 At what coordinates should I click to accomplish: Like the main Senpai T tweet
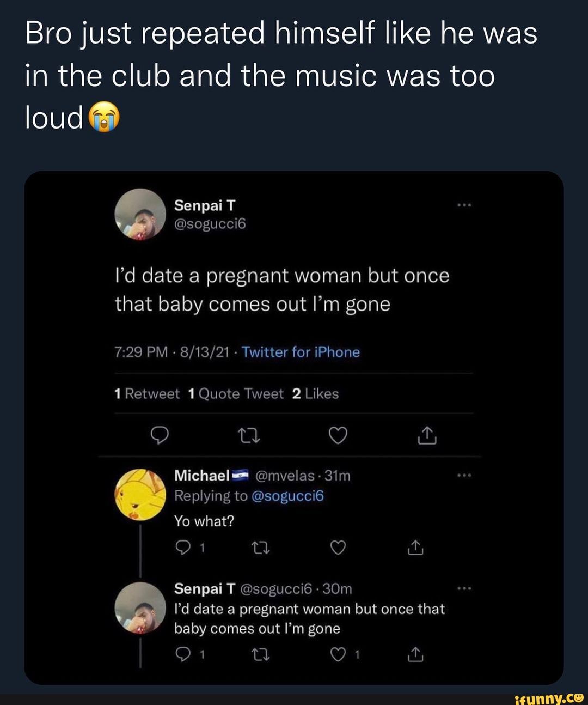pos(338,436)
